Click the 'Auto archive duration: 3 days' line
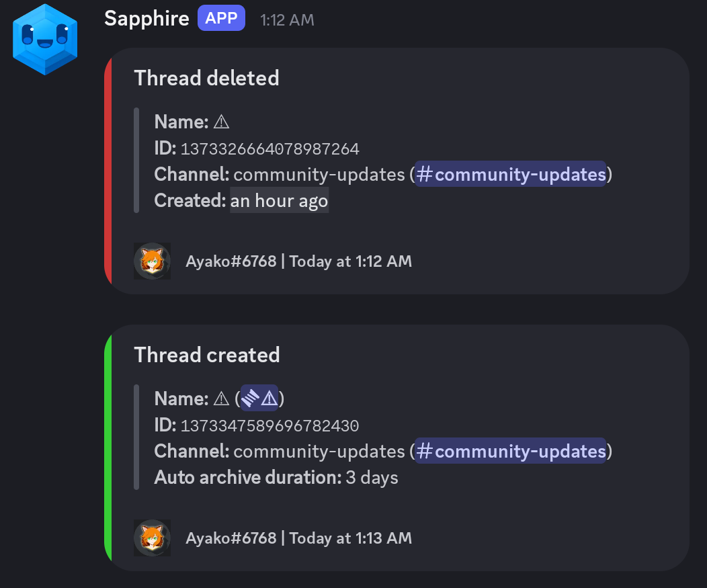 (276, 478)
